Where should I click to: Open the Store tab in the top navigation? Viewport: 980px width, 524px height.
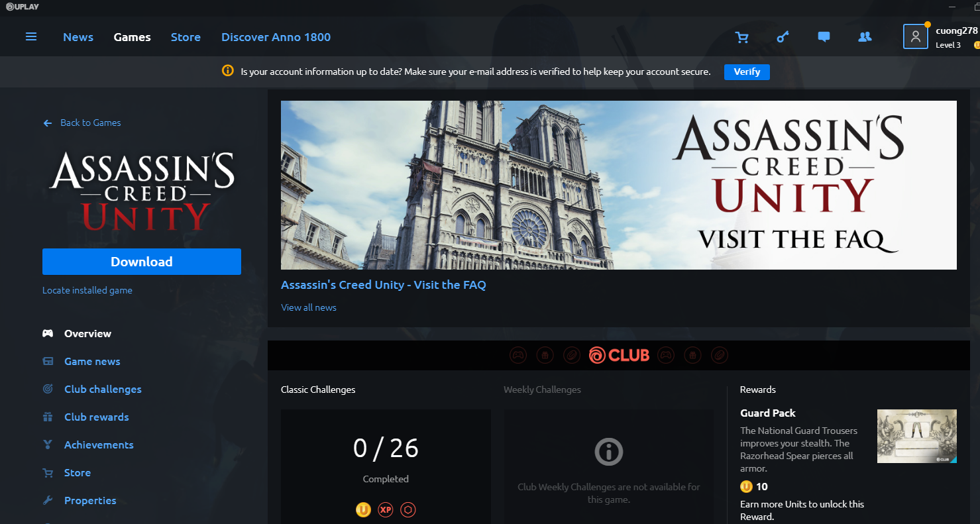tap(186, 37)
